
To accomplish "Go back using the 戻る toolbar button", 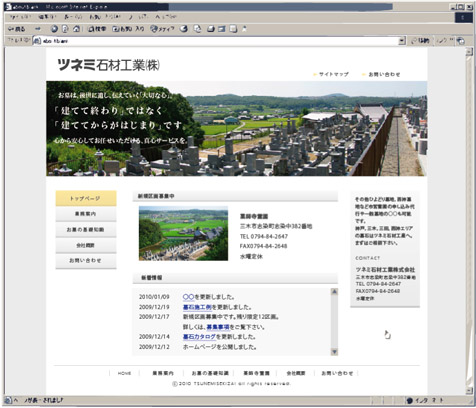I will [17, 29].
